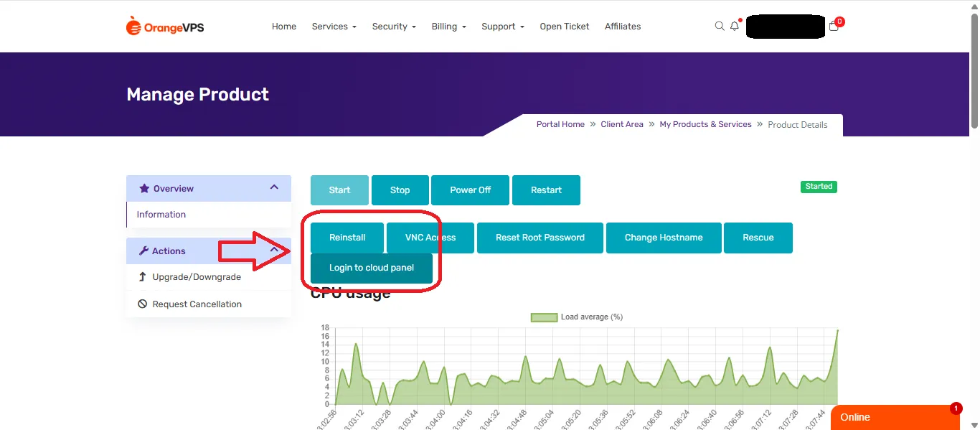The width and height of the screenshot is (980, 430).
Task: Click the OrangeVPS logo
Action: 164,26
